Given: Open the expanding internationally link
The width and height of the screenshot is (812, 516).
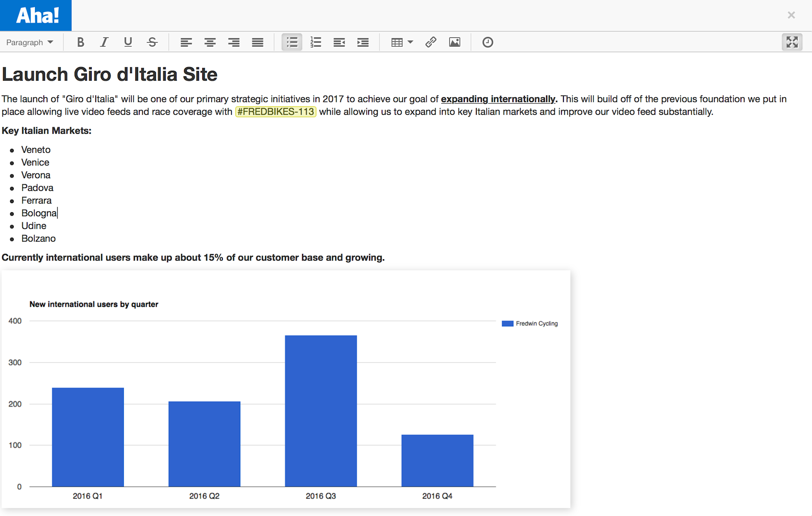Looking at the screenshot, I should point(498,99).
